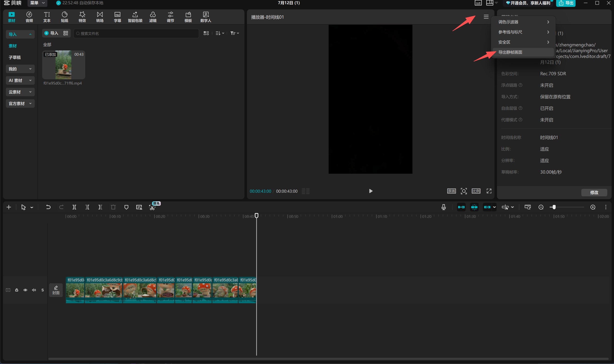Redo the last action
Viewport: 614px width, 364px height.
pyautogui.click(x=61, y=207)
